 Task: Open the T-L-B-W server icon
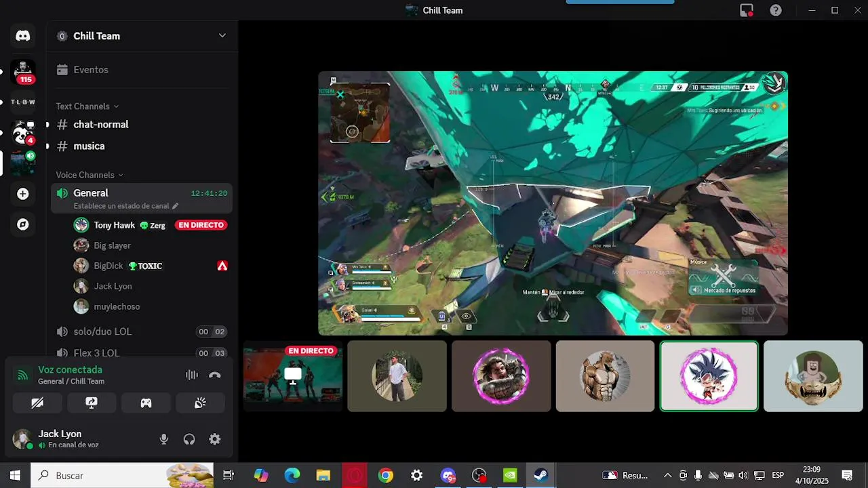pyautogui.click(x=23, y=102)
